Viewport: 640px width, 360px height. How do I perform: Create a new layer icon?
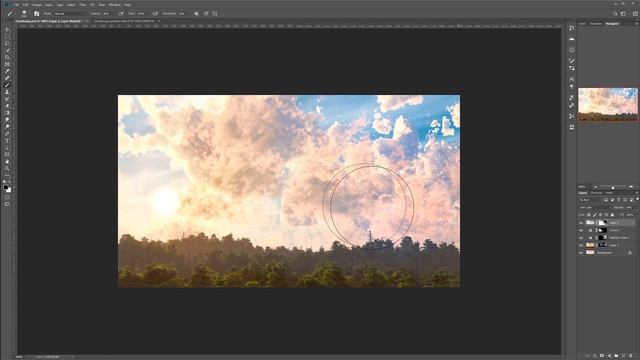623,356
